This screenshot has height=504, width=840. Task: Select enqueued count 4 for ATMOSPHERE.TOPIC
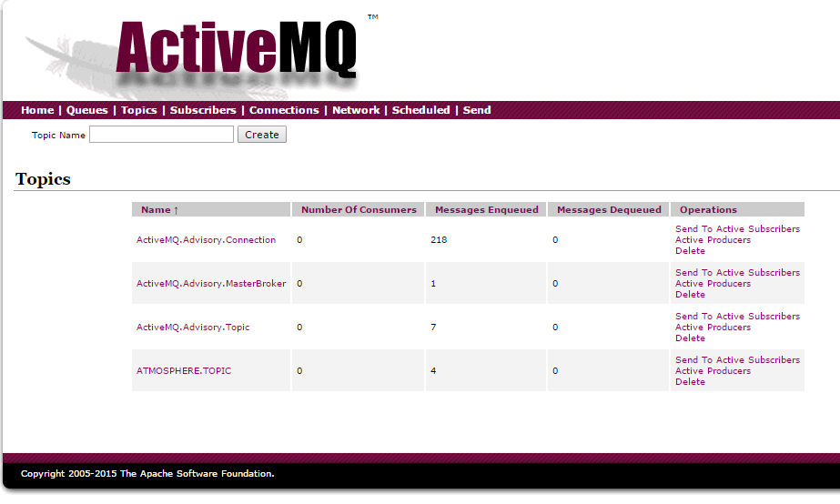(433, 370)
